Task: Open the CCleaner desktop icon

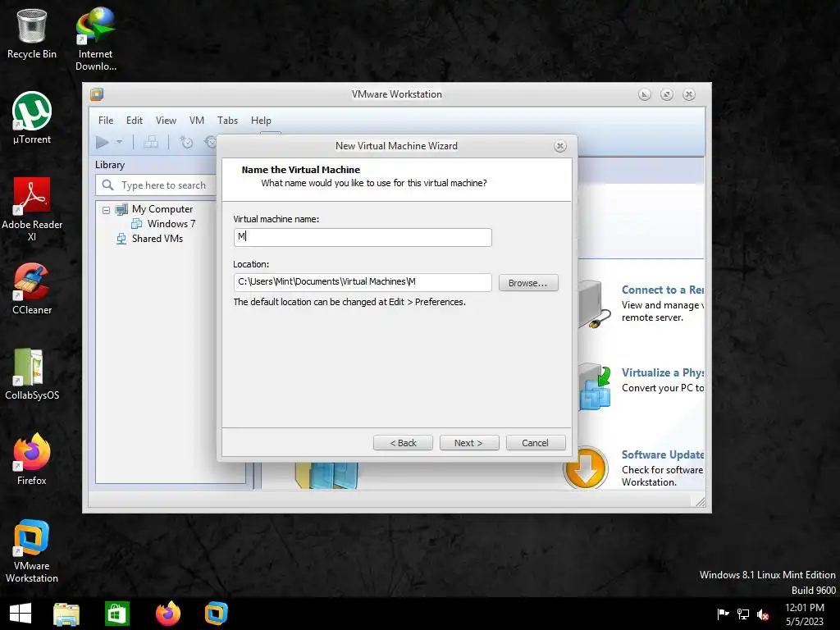Action: click(32, 289)
